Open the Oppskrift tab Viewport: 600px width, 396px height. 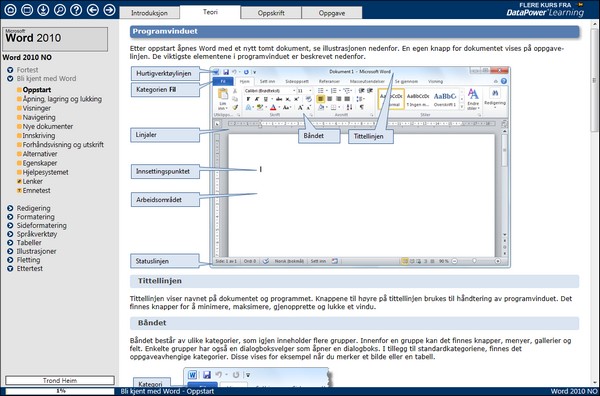click(271, 13)
